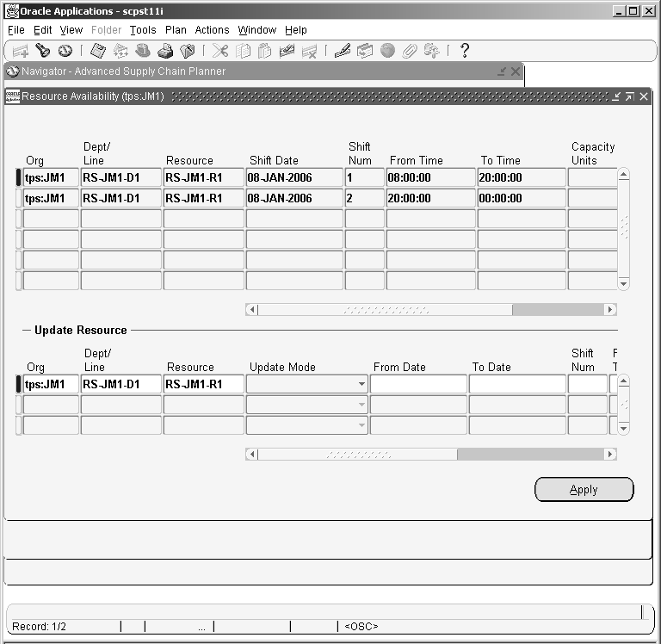This screenshot has width=661, height=644.
Task: Select To Time 20:00:00 cell in shift 1
Action: pos(522,177)
